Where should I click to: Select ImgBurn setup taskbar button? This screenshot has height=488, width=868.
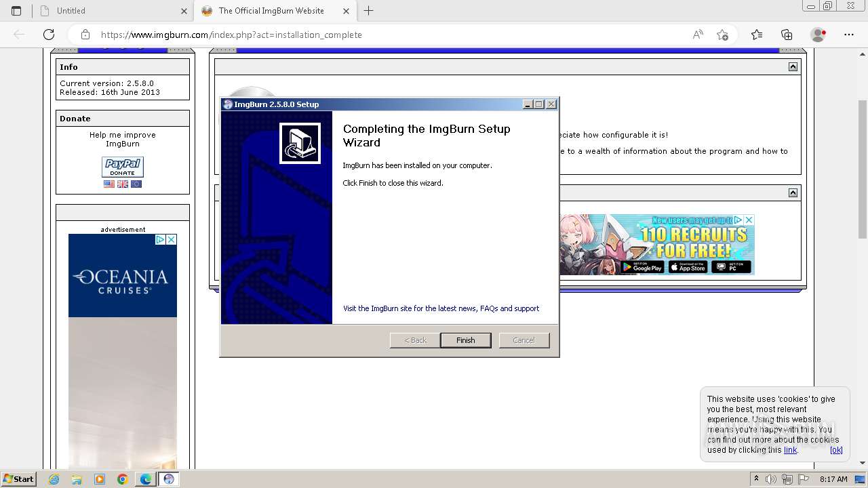pos(169,479)
